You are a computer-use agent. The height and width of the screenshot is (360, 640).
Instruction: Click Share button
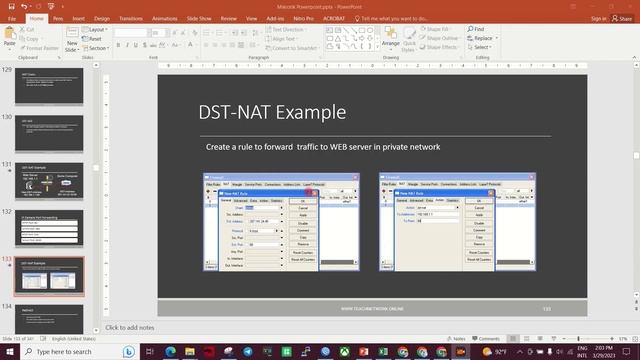tap(622, 18)
